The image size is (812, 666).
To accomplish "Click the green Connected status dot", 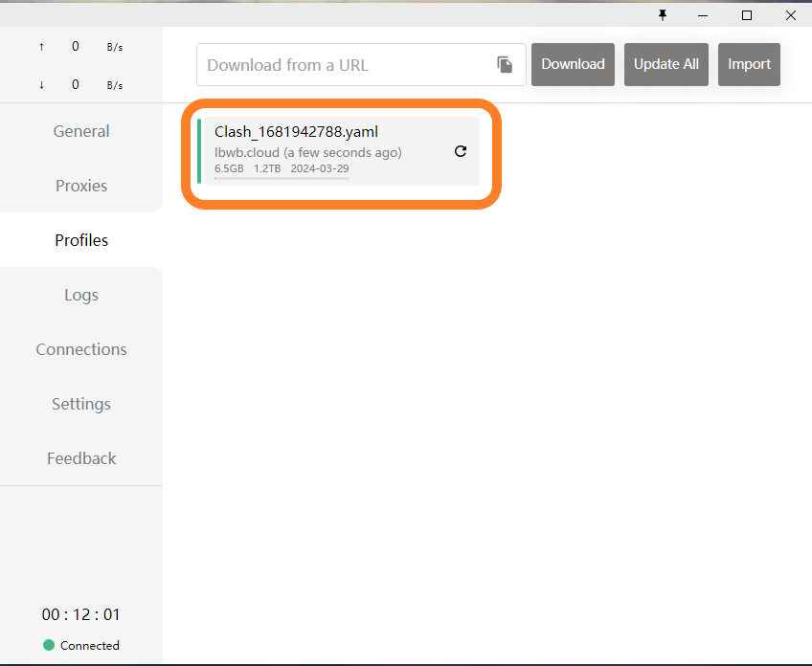I will pyautogui.click(x=49, y=645).
